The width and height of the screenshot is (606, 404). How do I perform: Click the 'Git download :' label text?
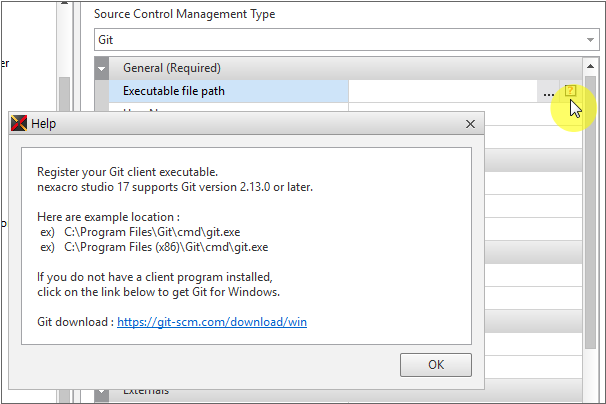pyautogui.click(x=75, y=322)
